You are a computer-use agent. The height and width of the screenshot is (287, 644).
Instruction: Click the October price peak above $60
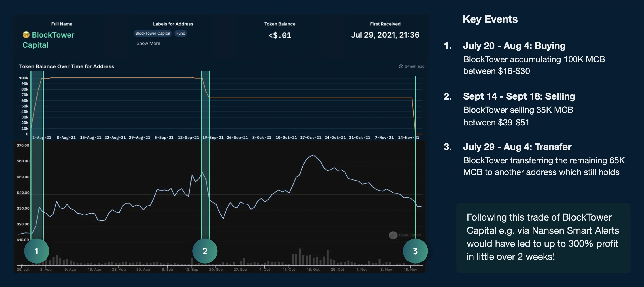[313, 155]
